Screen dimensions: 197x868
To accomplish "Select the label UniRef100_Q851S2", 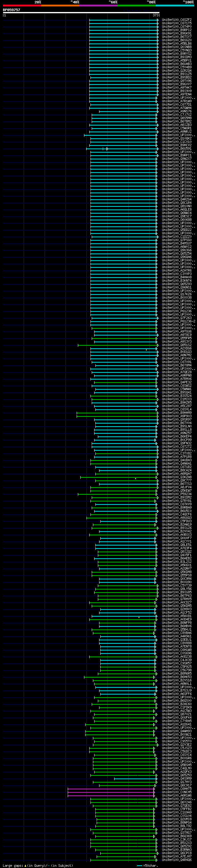I will pyautogui.click(x=177, y=345).
